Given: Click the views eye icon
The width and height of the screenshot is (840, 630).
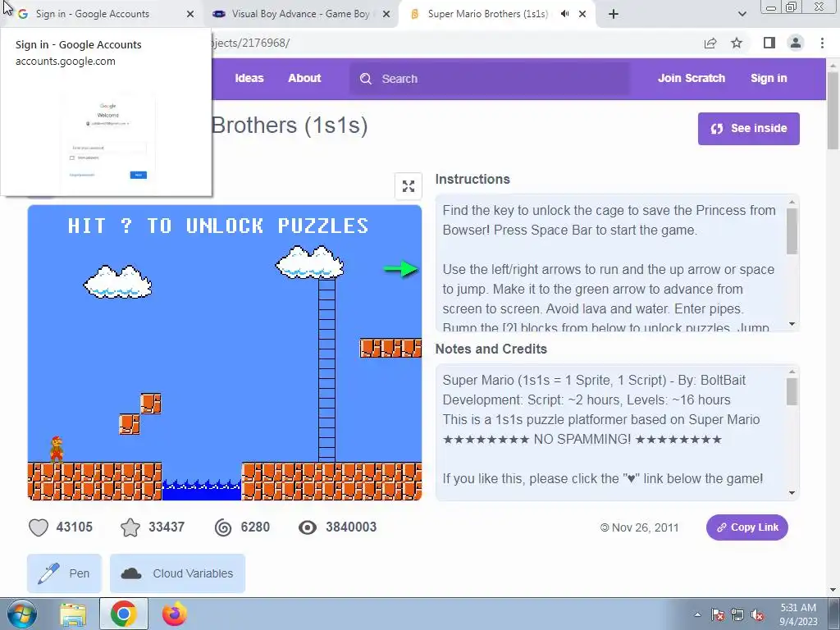Looking at the screenshot, I should 308,527.
